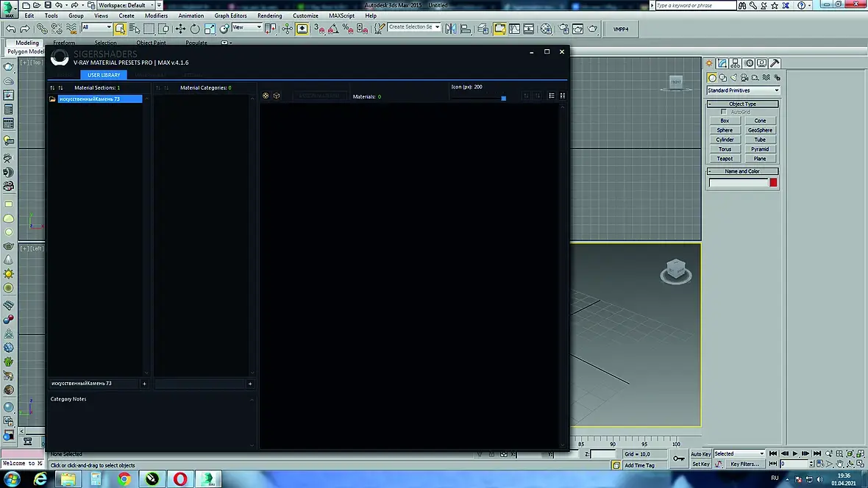868x488 pixels.
Task: Choose the Select and Move tool
Action: click(180, 29)
